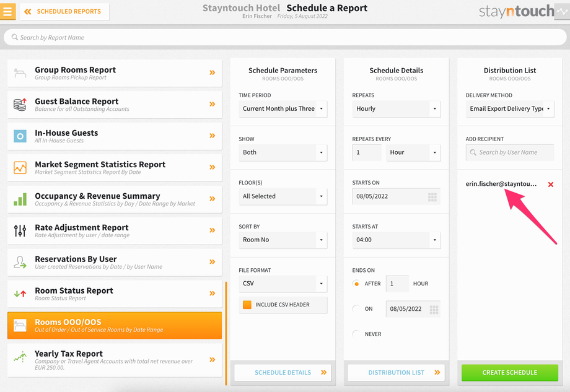The height and width of the screenshot is (392, 570).
Task: Click chevron arrow on In-House Guests
Action: pyautogui.click(x=213, y=136)
